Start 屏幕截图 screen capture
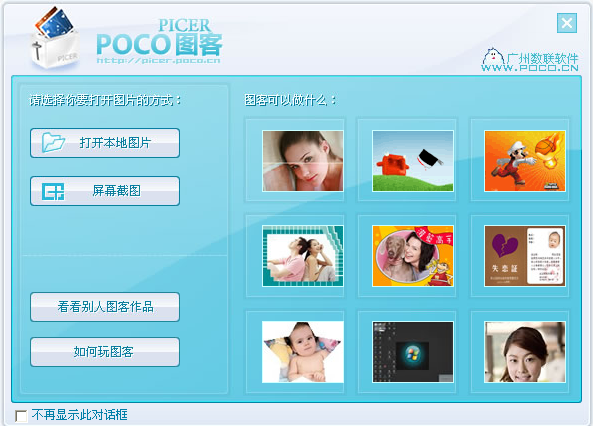This screenshot has width=598, height=426. (105, 191)
